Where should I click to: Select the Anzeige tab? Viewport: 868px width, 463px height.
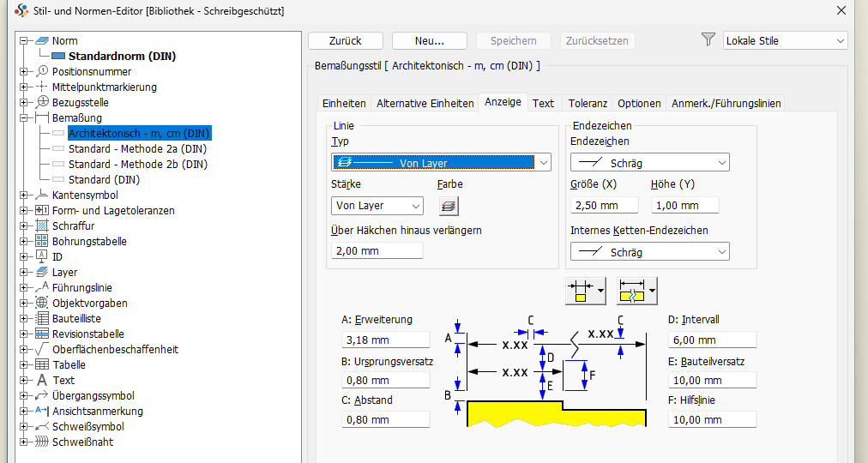point(503,102)
